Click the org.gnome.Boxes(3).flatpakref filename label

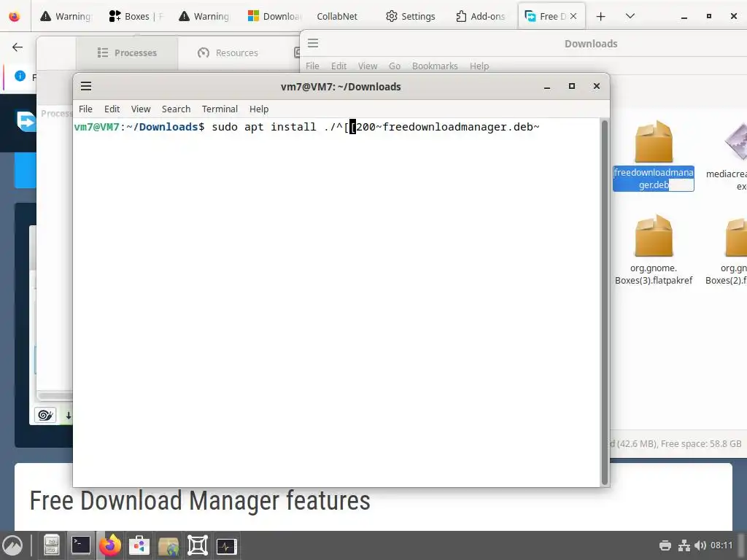[654, 274]
